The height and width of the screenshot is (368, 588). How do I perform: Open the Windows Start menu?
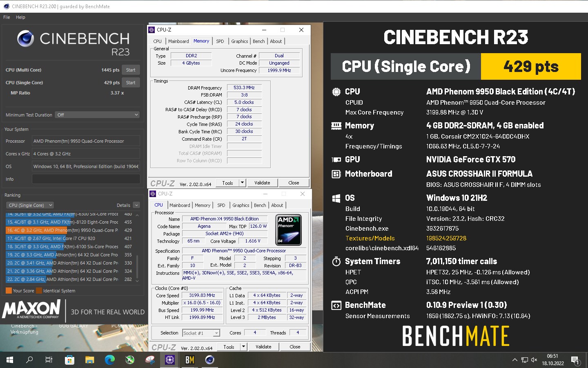10,360
